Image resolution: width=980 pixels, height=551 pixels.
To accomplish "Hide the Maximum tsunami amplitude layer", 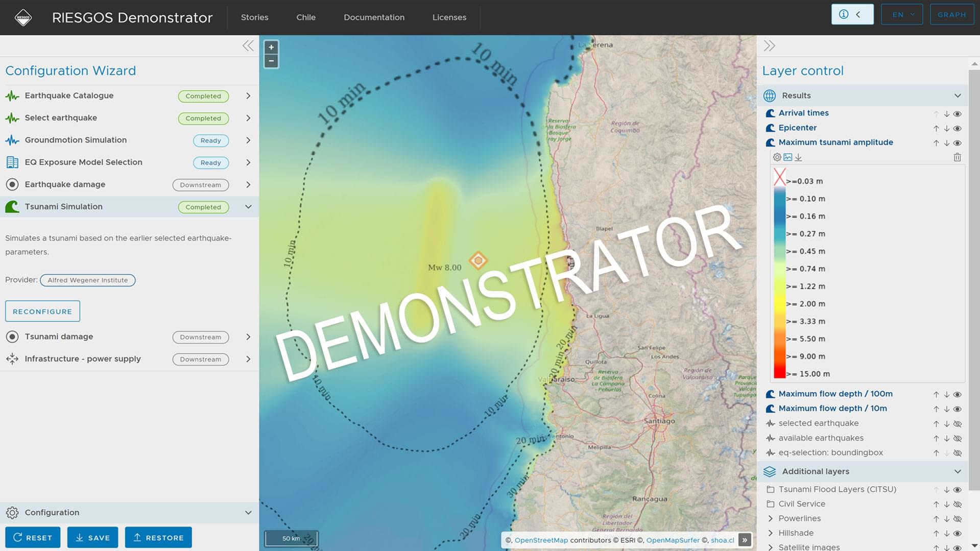I will tap(958, 143).
